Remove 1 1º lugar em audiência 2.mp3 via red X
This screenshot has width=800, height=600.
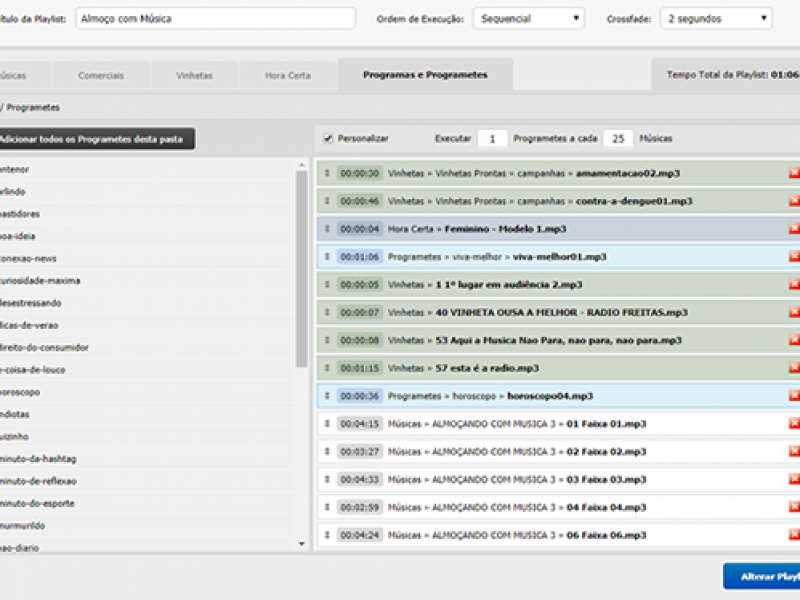coord(794,284)
